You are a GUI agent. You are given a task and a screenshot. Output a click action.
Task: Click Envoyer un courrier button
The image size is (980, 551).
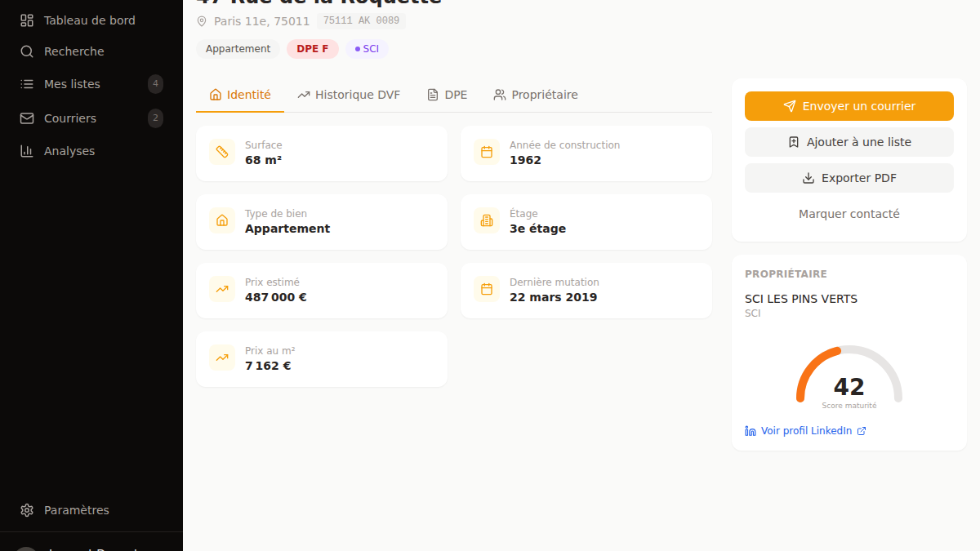coord(849,106)
